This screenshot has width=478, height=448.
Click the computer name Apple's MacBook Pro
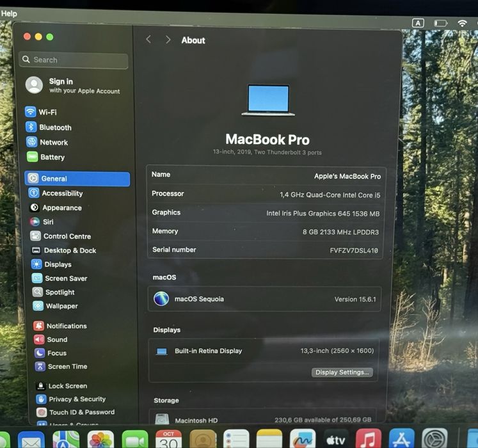[347, 176]
